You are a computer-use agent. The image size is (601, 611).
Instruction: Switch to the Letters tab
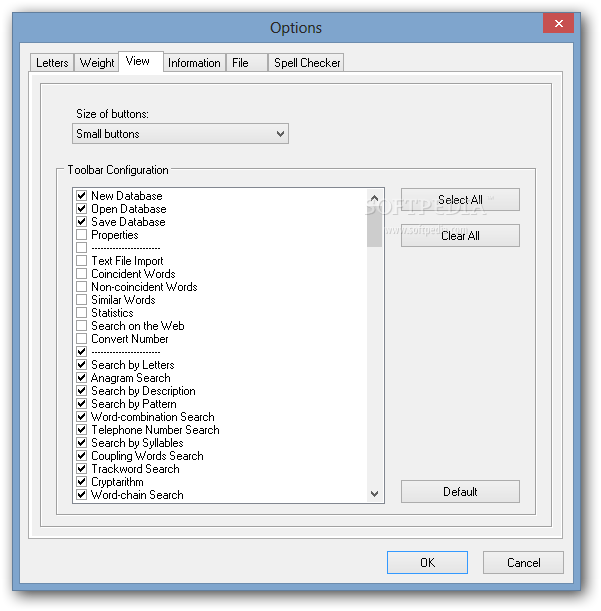pos(52,63)
